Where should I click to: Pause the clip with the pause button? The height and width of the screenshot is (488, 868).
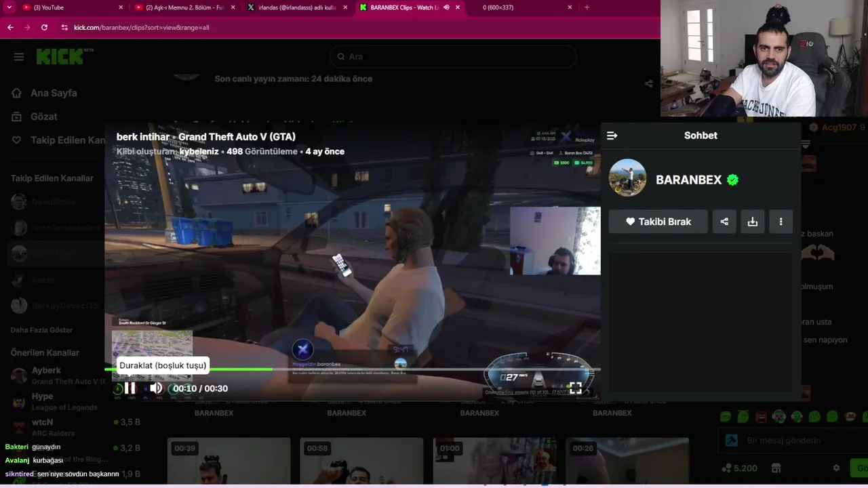(x=130, y=388)
